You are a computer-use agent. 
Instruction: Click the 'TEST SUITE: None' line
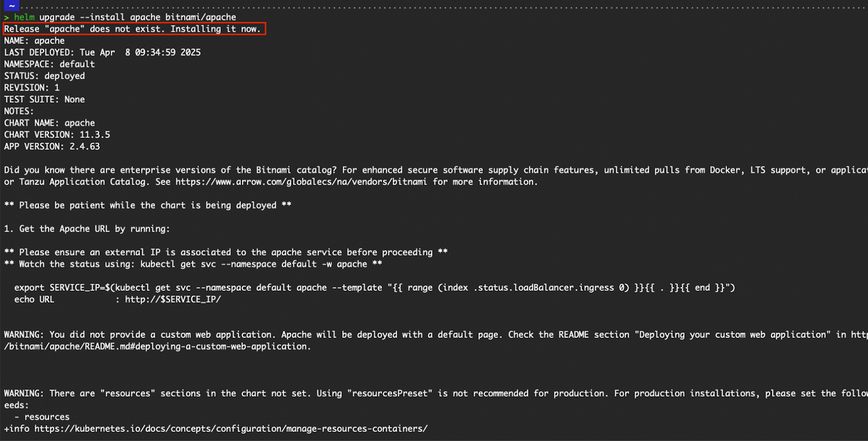(44, 99)
